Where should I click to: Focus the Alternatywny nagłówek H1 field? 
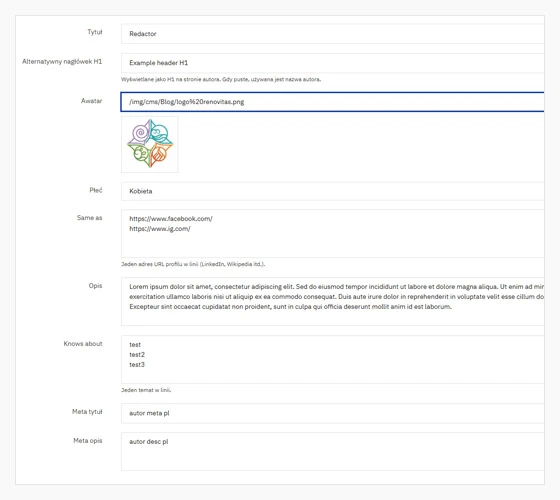click(x=332, y=63)
